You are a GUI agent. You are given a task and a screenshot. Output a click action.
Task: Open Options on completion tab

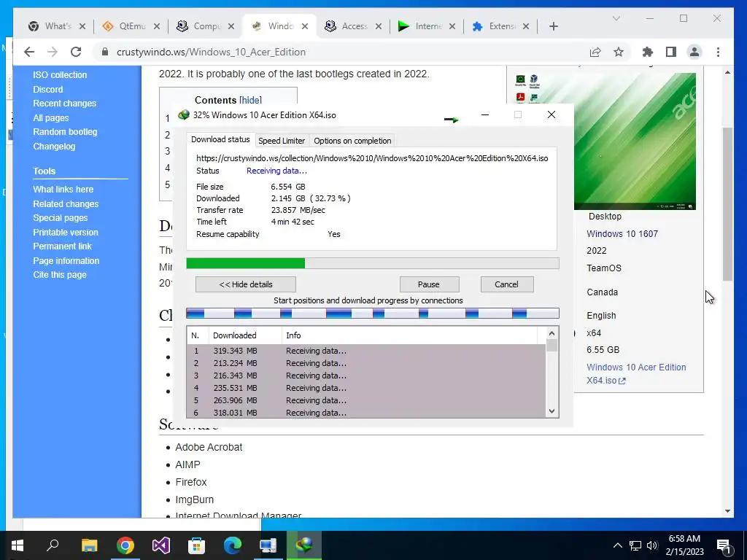pyautogui.click(x=352, y=141)
